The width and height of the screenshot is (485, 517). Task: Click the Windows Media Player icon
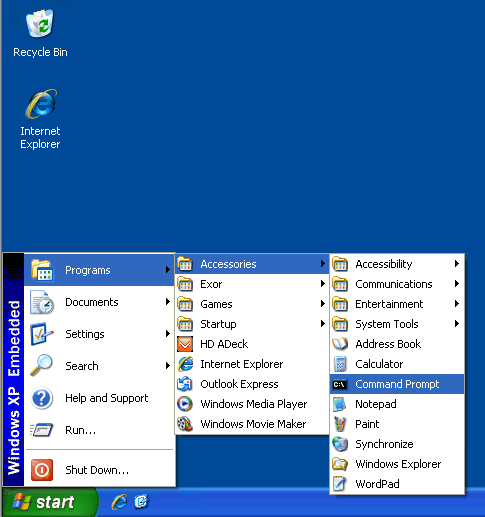coord(185,404)
